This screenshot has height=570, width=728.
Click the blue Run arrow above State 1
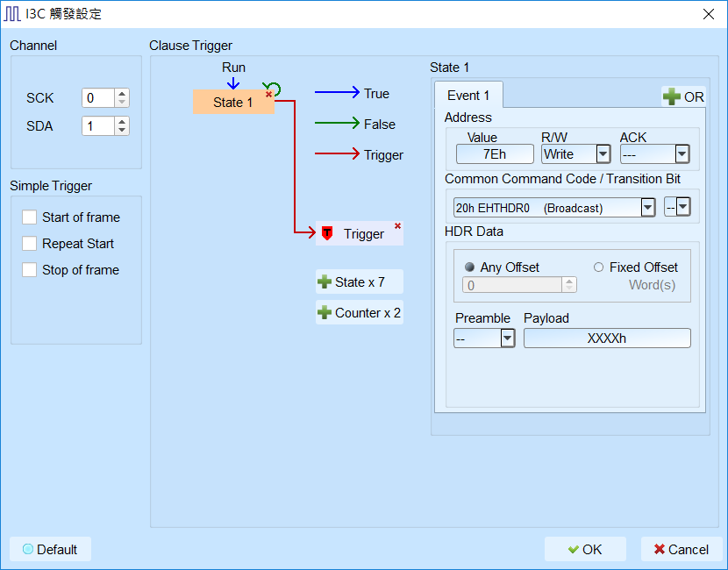click(x=233, y=83)
